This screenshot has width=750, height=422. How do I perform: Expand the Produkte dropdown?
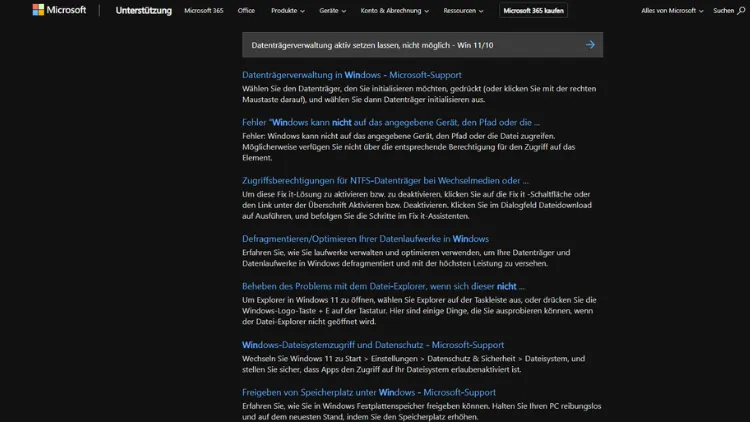pyautogui.click(x=287, y=11)
